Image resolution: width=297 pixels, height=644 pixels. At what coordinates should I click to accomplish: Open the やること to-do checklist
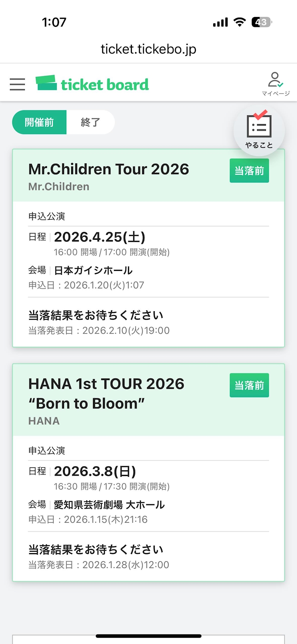[259, 130]
